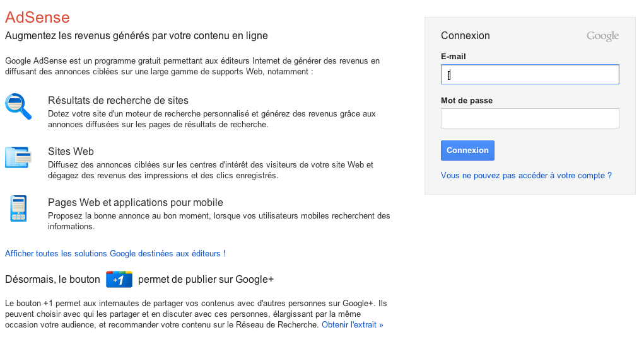Follow the 'Obtenir l'extrait »' link
Image resolution: width=644 pixels, height=342 pixels.
pos(353,325)
